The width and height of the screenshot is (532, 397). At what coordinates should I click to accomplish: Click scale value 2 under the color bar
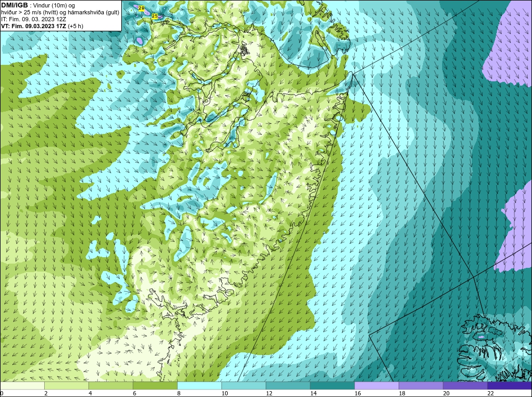pyautogui.click(x=46, y=393)
